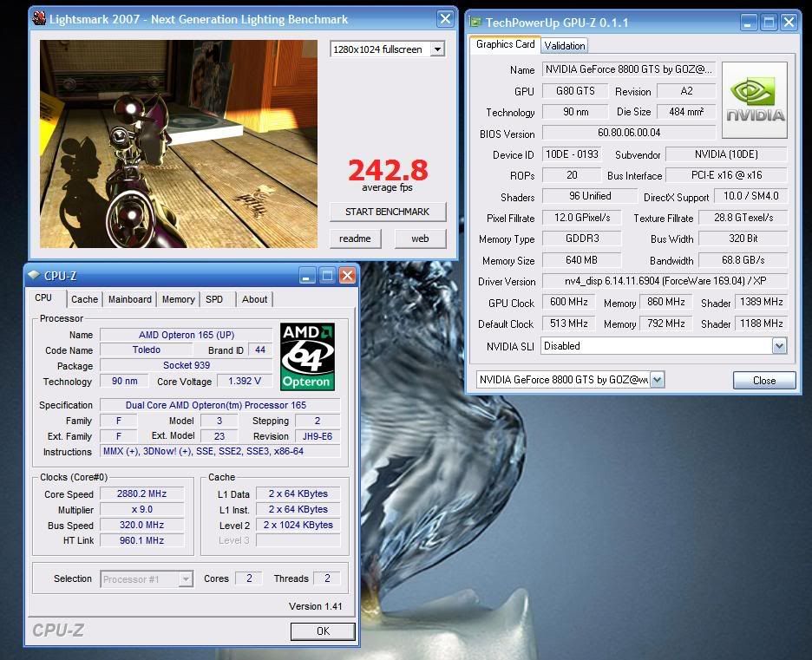Viewport: 812px width, 660px height.
Task: Click OK in CPU-Z
Action: [323, 631]
